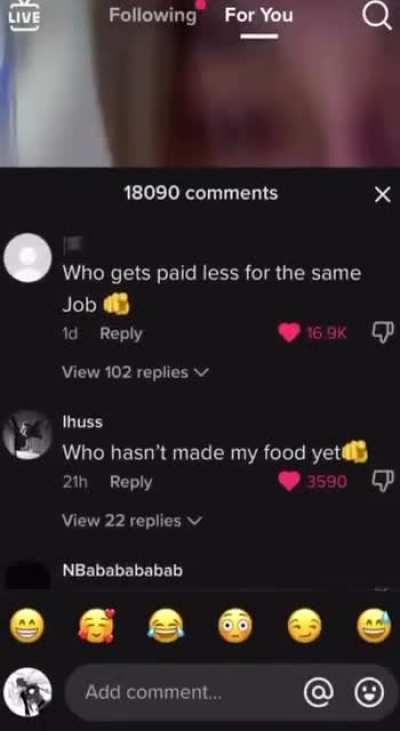400x731 pixels.
Task: Reply to the 1d-old comment
Action: pos(121,334)
